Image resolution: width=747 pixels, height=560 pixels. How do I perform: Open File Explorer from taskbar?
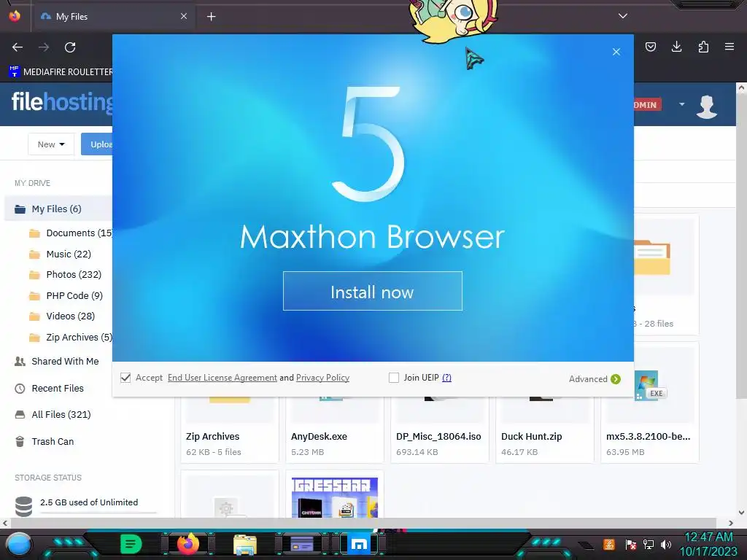click(245, 544)
